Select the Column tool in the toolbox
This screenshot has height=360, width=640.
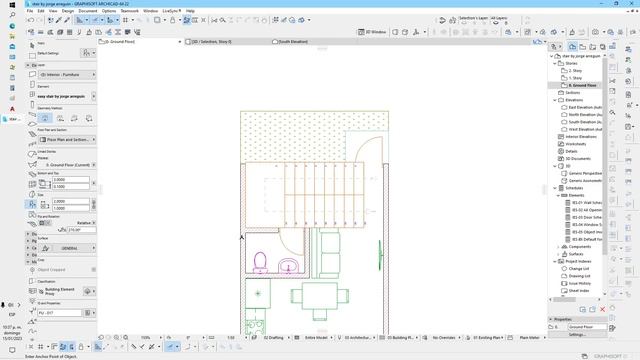click(x=32, y=104)
